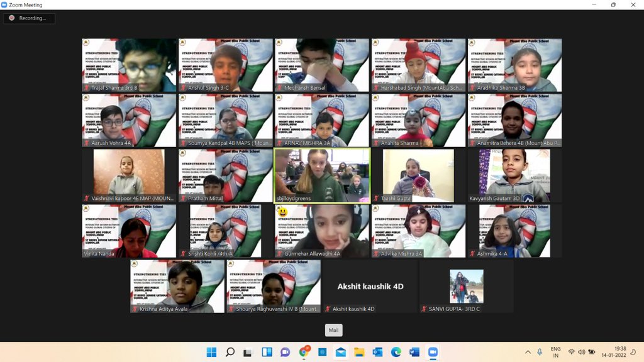Open the Teams Chat taskbar icon
Image resolution: width=644 pixels, height=362 pixels.
click(285, 352)
